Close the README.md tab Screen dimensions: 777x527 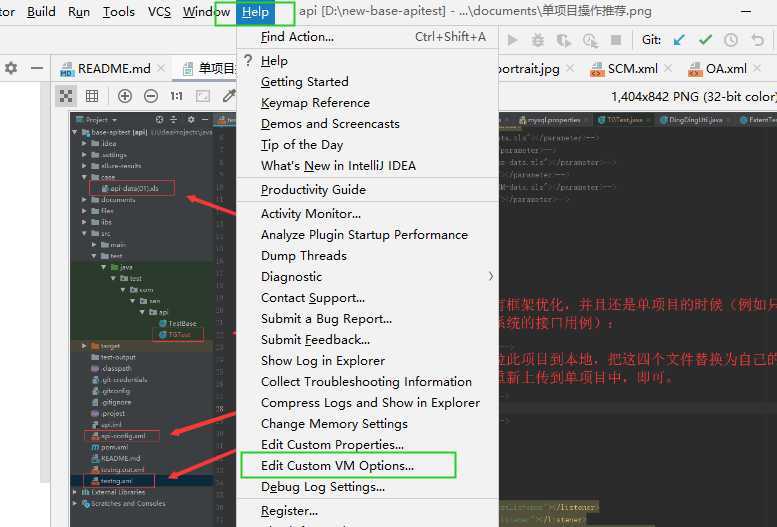click(x=161, y=68)
